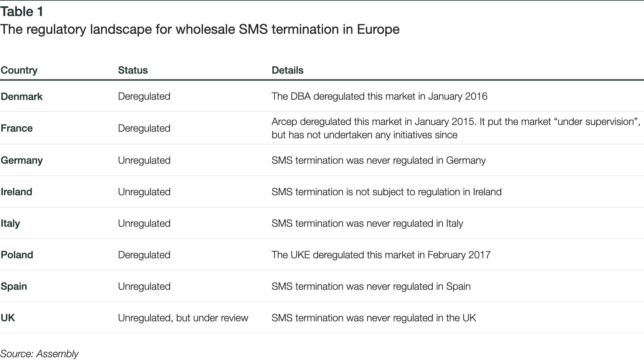Click the 'Unregulated, but under review' status

[183, 318]
